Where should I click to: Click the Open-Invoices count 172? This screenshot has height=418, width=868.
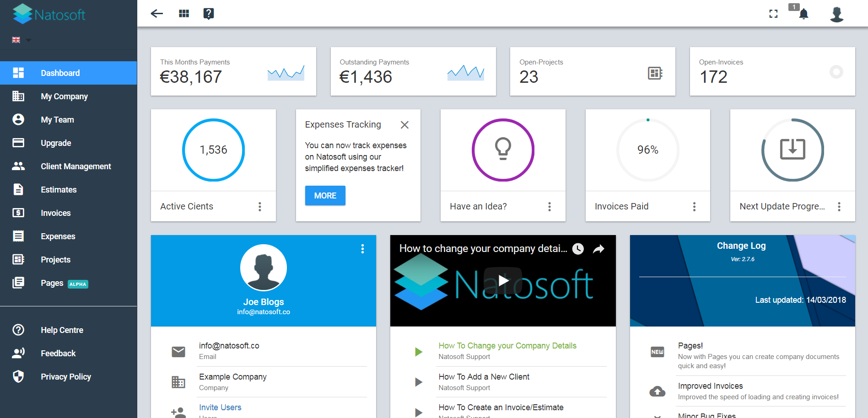click(713, 77)
